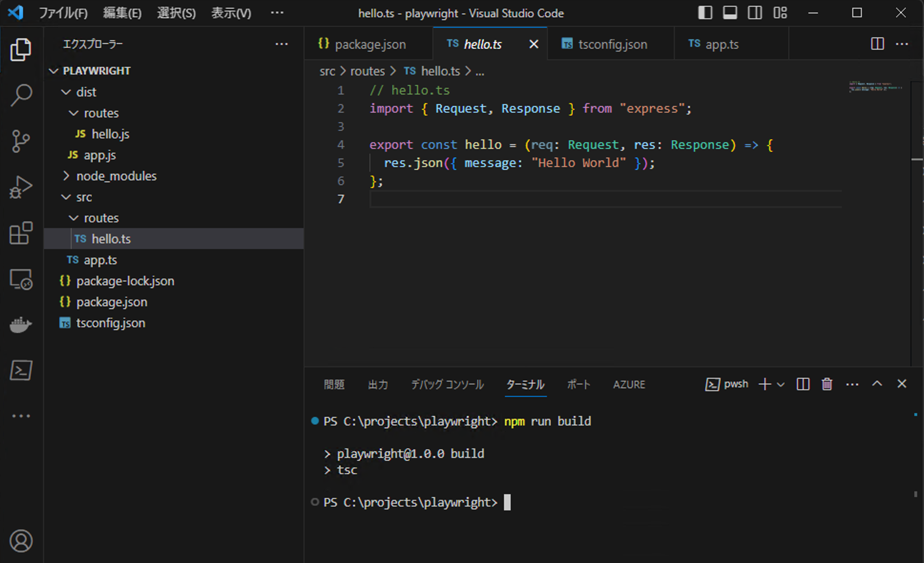This screenshot has height=563, width=924.
Task: Expand the node_modules folder
Action: pos(174,176)
